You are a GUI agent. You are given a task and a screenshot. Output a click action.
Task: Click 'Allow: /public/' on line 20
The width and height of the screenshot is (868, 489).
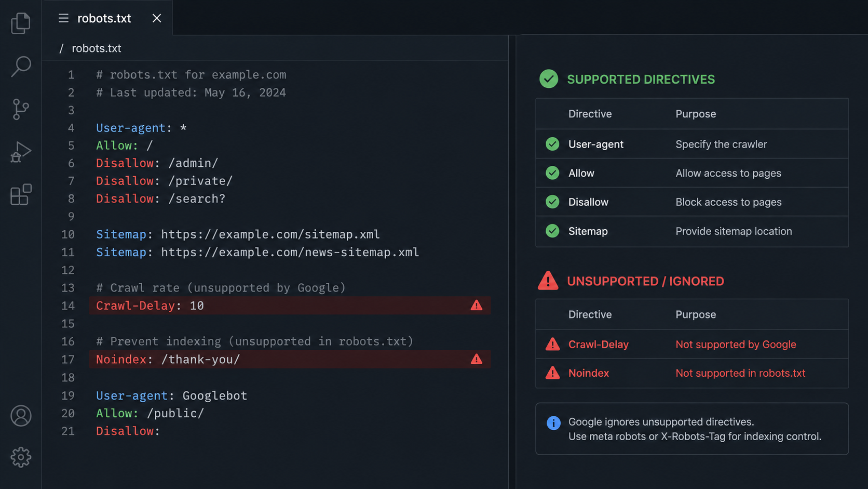click(x=150, y=413)
